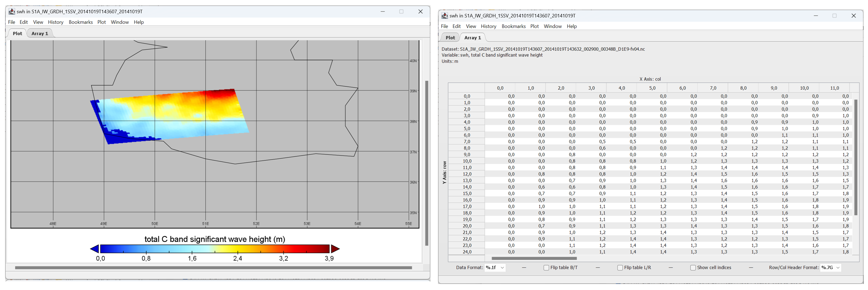Open the Plot menu in the right array window
This screenshot has width=868, height=290.
click(534, 26)
